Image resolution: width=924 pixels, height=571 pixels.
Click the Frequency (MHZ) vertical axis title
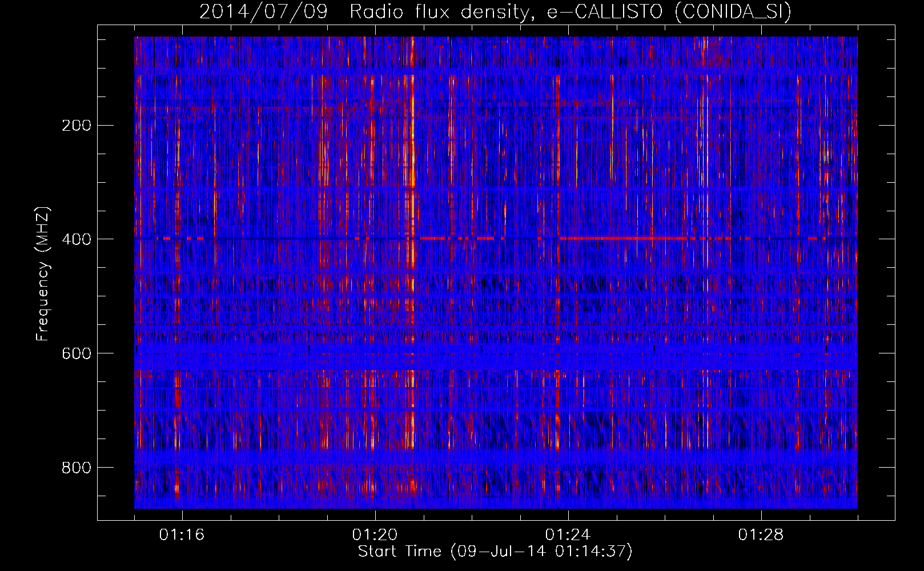pos(43,274)
